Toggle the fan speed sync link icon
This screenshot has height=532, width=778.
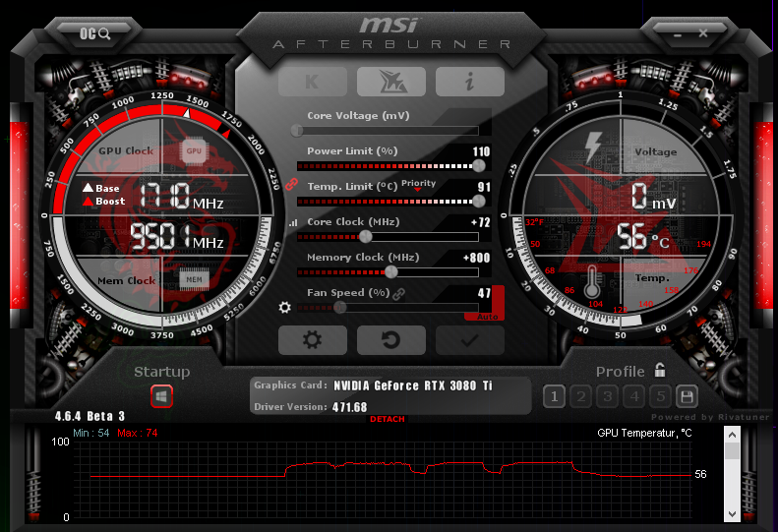pos(398,294)
